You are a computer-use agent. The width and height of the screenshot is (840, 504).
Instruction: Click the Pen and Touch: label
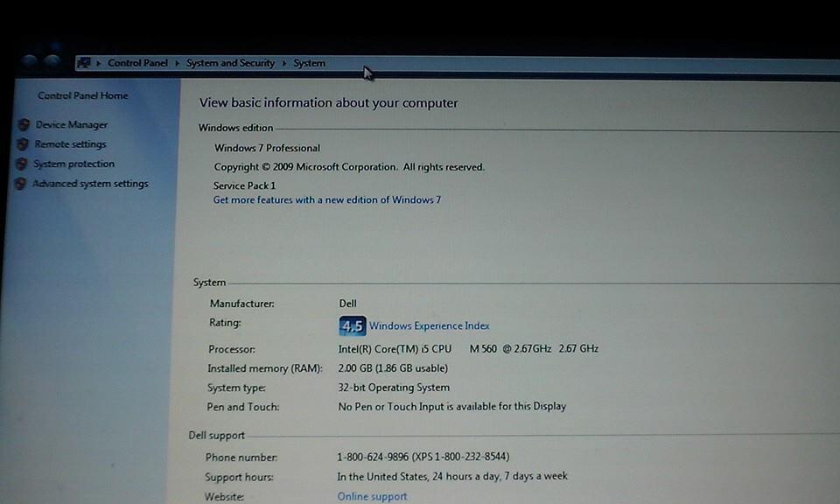click(x=242, y=407)
